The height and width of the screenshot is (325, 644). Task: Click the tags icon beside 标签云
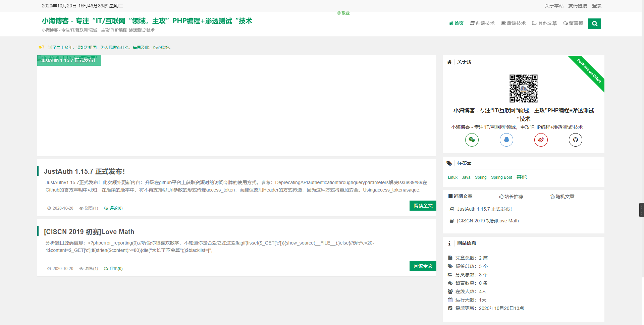pyautogui.click(x=449, y=163)
